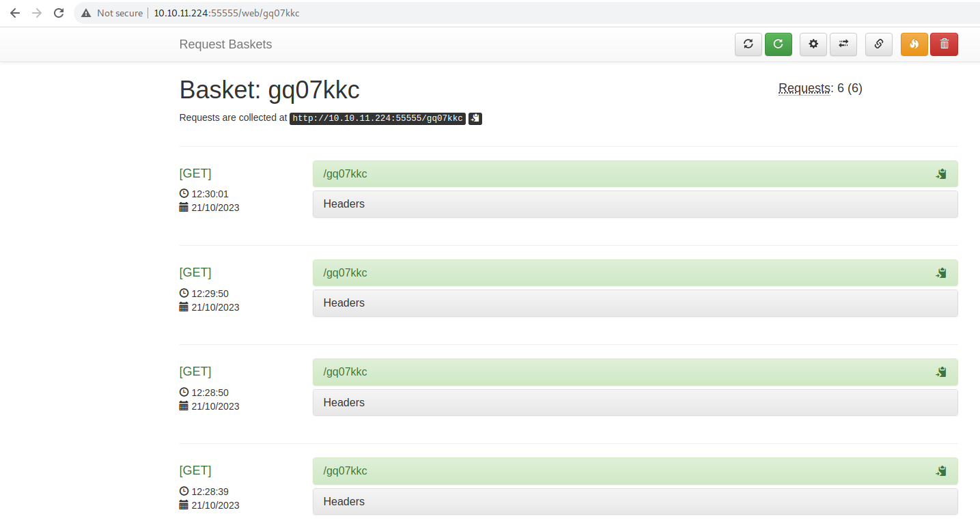The width and height of the screenshot is (980, 521).
Task: Click the browser back arrow
Action: tap(15, 13)
